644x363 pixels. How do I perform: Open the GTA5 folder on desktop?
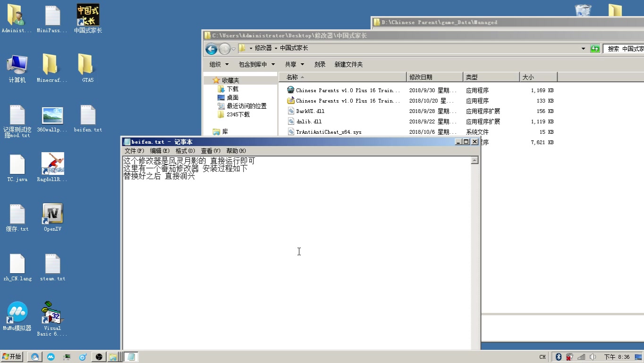click(x=88, y=69)
